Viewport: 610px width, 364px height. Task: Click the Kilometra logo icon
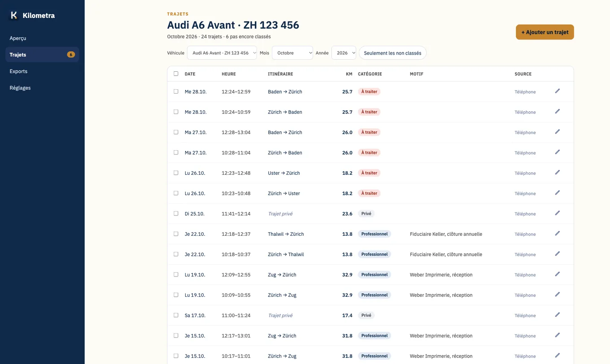pyautogui.click(x=14, y=15)
